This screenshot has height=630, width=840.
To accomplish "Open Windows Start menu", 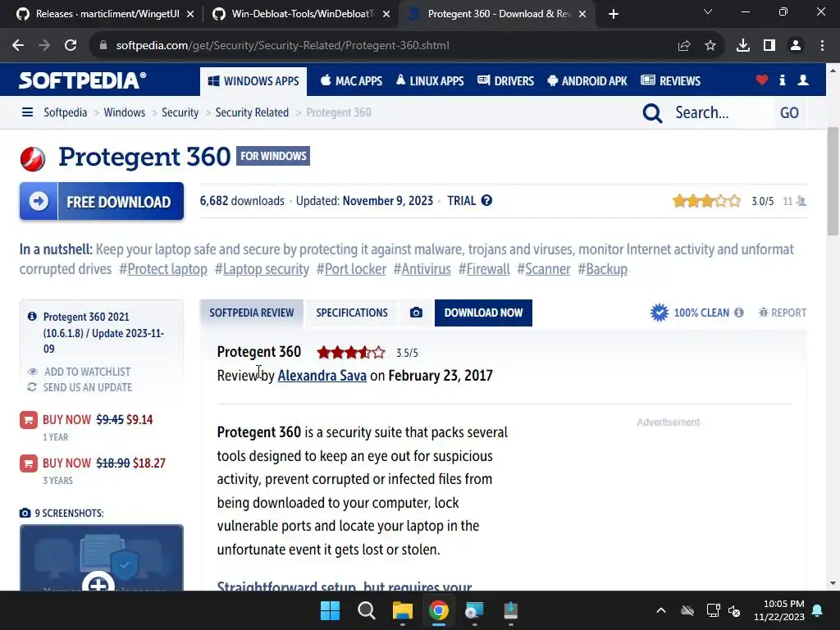I will point(330,610).
